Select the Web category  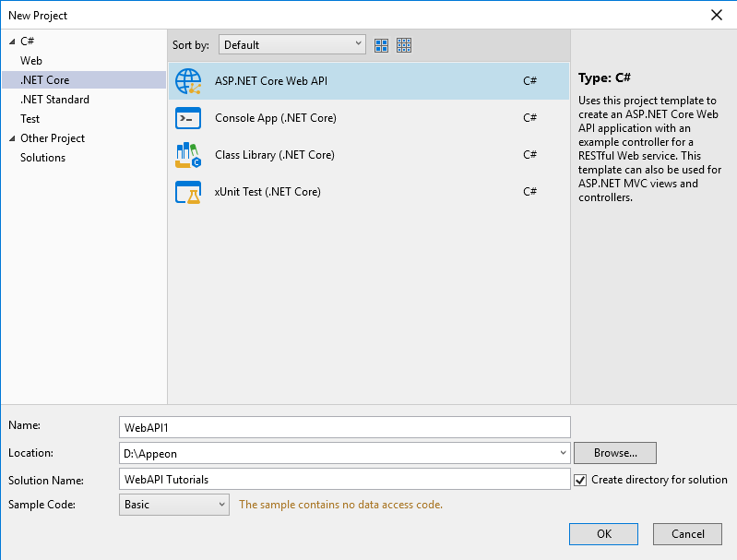pos(31,61)
